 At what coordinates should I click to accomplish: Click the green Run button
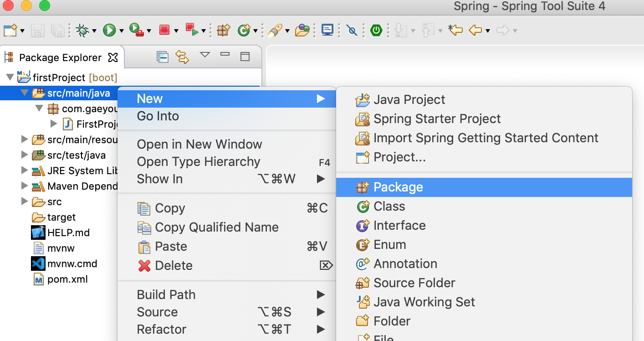pyautogui.click(x=109, y=31)
